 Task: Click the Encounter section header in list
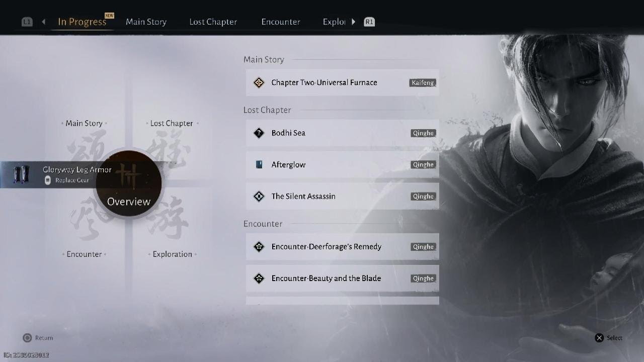(263, 224)
